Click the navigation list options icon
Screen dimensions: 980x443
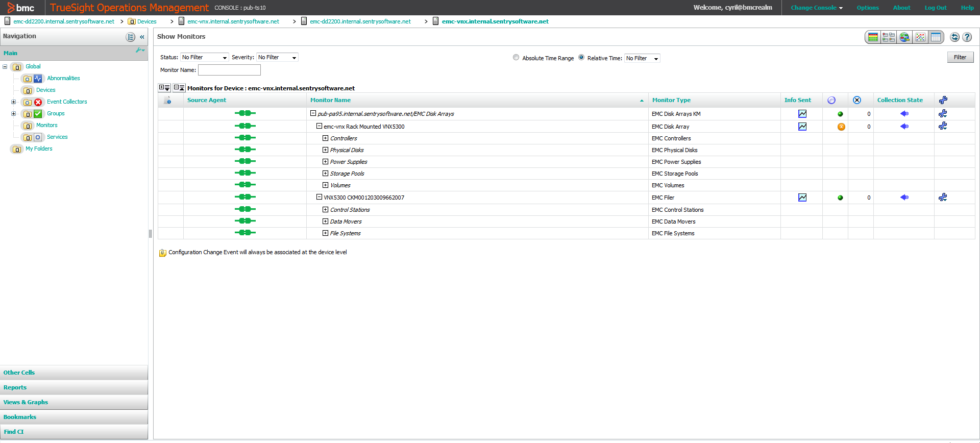point(131,37)
